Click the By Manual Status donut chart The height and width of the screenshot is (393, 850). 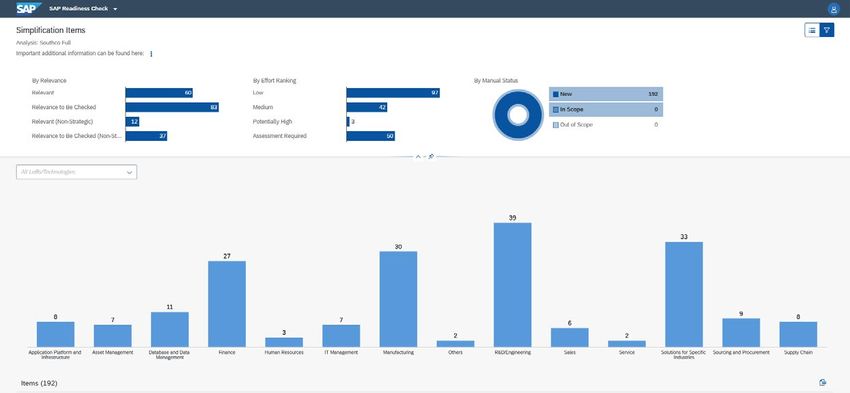pos(518,115)
